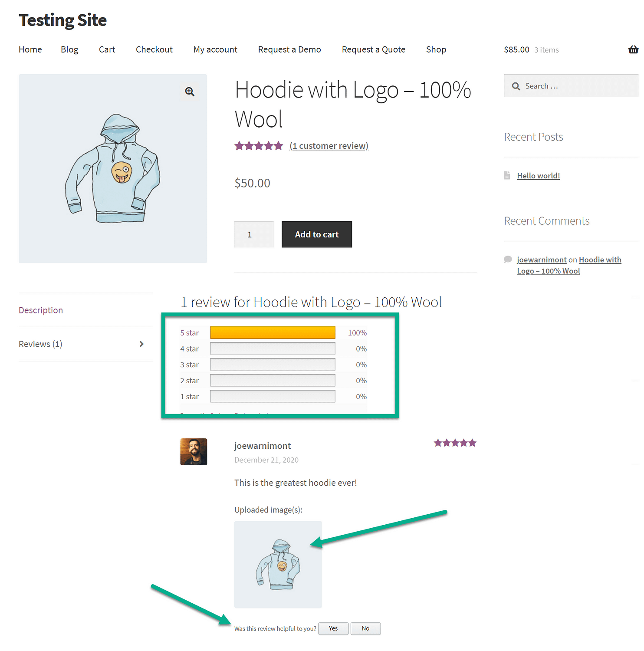Click the quantity input field
The image size is (644, 651).
click(254, 234)
